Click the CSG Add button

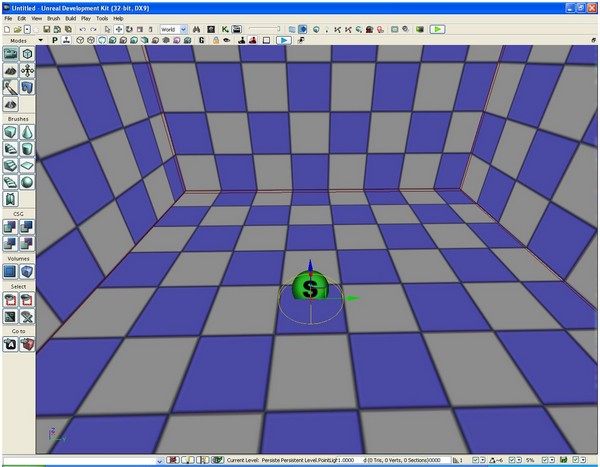10,227
